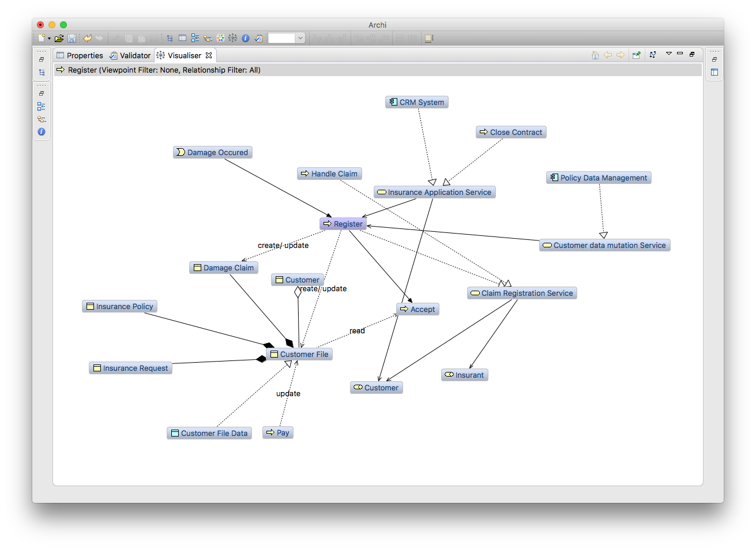Select the Close Contract node
Viewport: 756px width, 549px height.
point(511,132)
